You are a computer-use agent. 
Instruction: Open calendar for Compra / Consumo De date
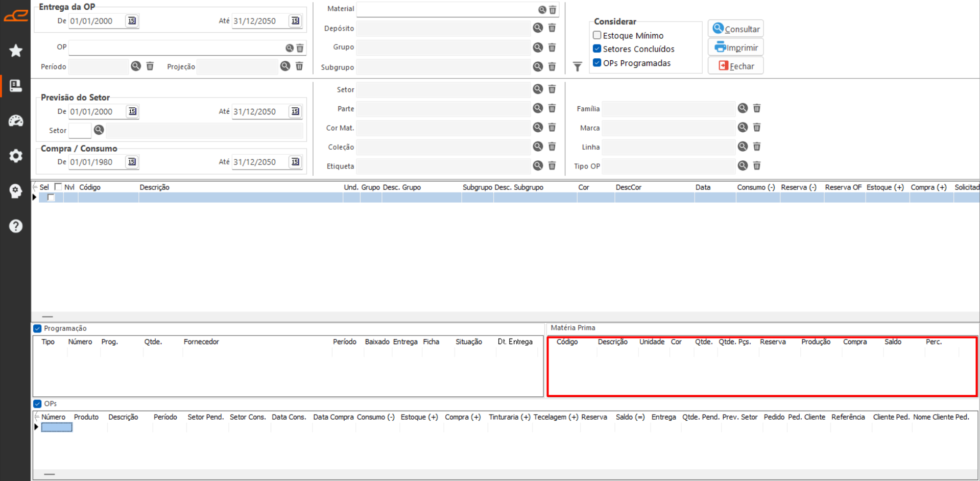(x=132, y=162)
